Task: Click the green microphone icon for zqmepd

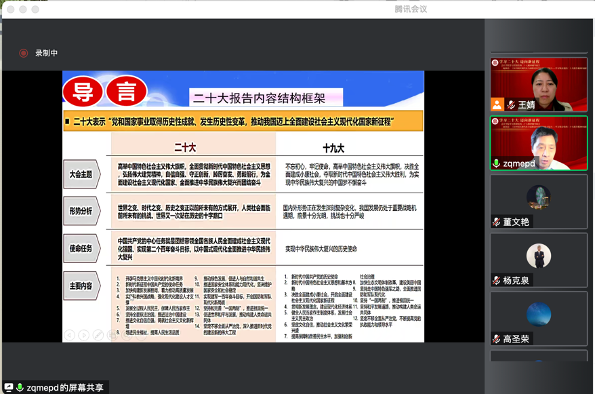Action: click(x=496, y=164)
